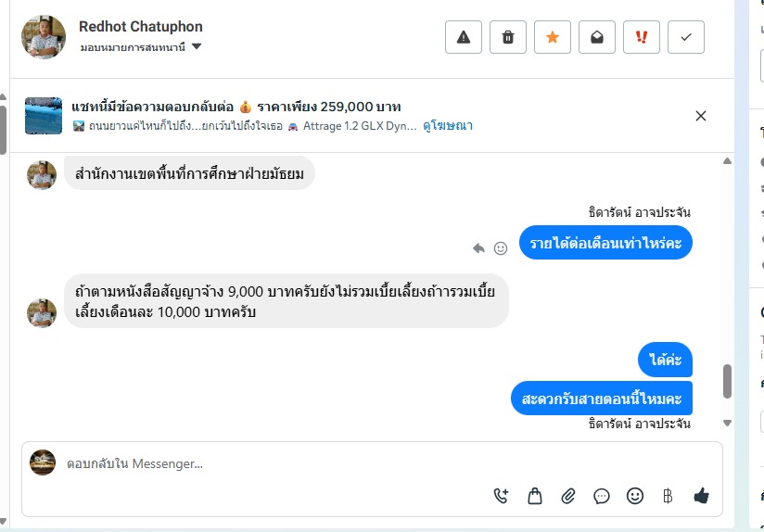
Task: React to the income message with the smiley
Action: click(501, 248)
